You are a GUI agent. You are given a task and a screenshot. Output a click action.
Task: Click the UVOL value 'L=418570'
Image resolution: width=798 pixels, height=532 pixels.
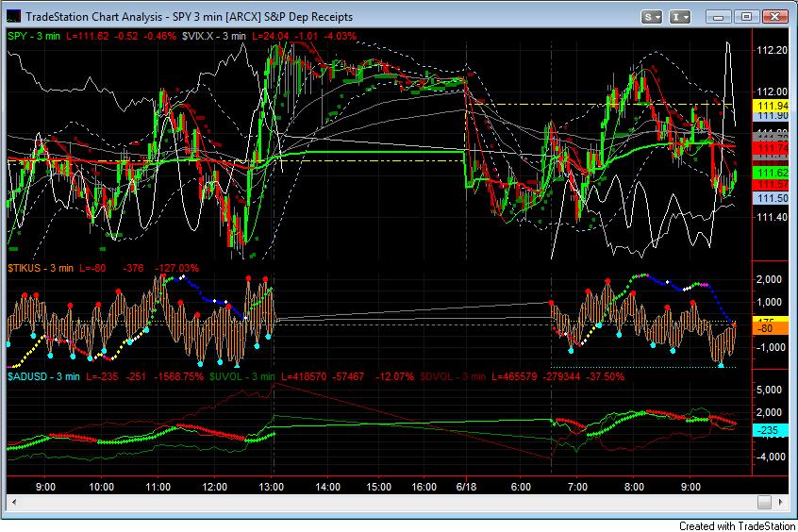(305, 376)
